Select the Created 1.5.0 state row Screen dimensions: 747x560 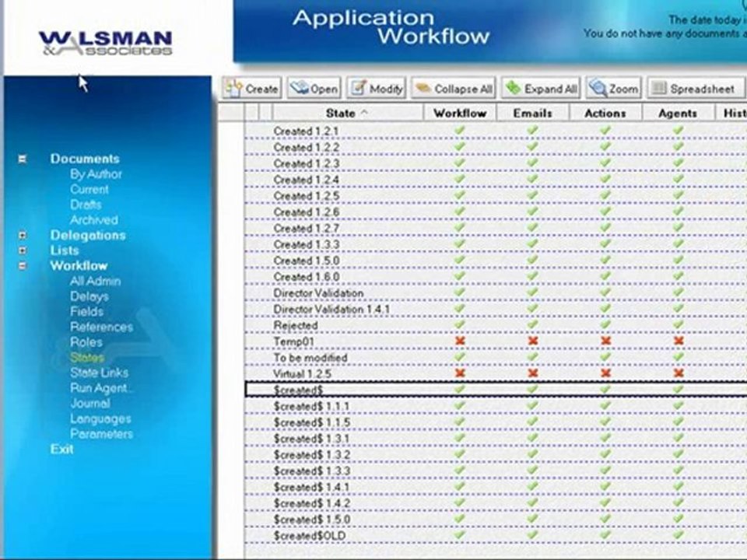(496, 261)
